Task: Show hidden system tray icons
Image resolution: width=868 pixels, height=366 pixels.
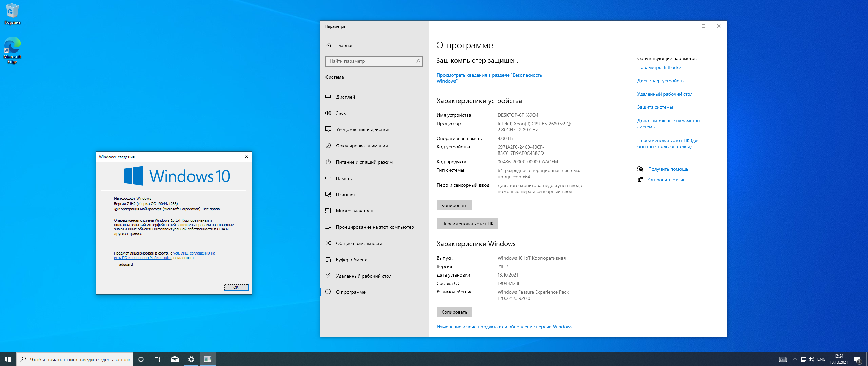Action: click(x=795, y=359)
